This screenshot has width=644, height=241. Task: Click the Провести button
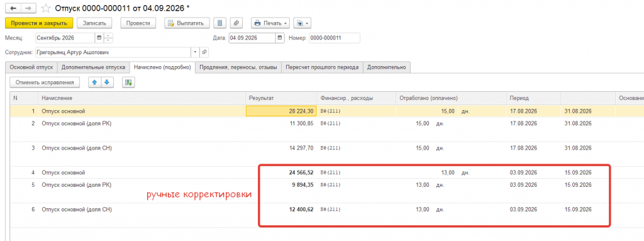click(138, 23)
